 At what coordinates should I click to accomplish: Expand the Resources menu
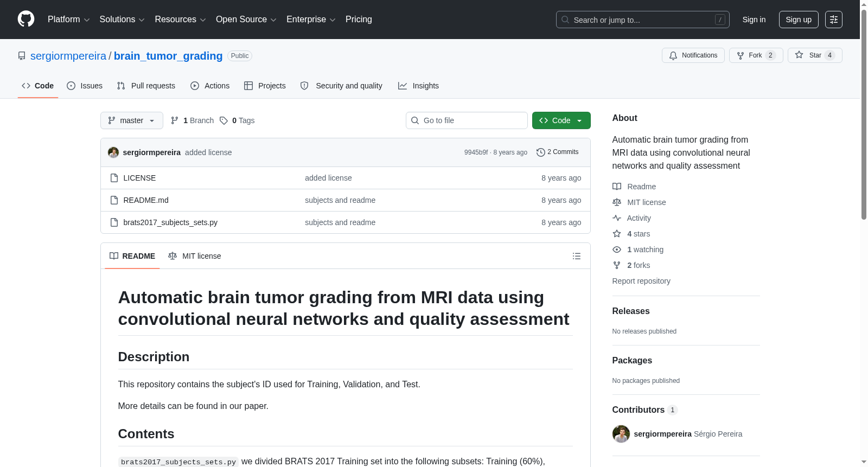click(x=180, y=20)
